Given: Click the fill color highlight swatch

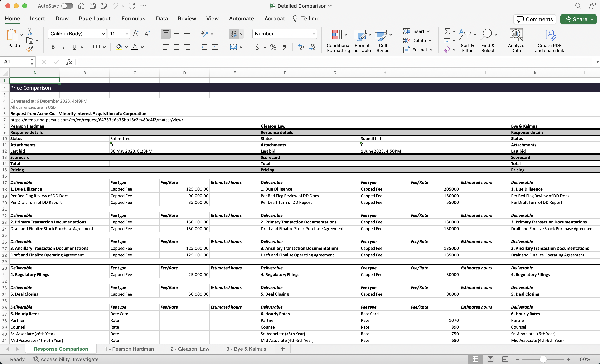Looking at the screenshot, I should (x=119, y=47).
